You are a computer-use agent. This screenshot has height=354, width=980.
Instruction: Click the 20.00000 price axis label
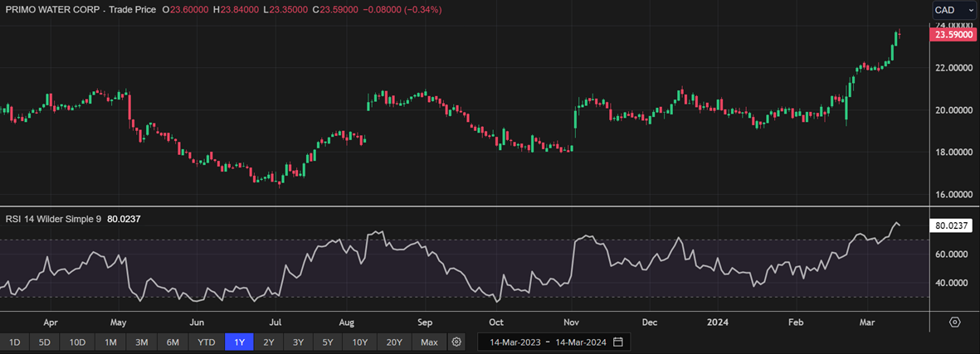point(953,110)
